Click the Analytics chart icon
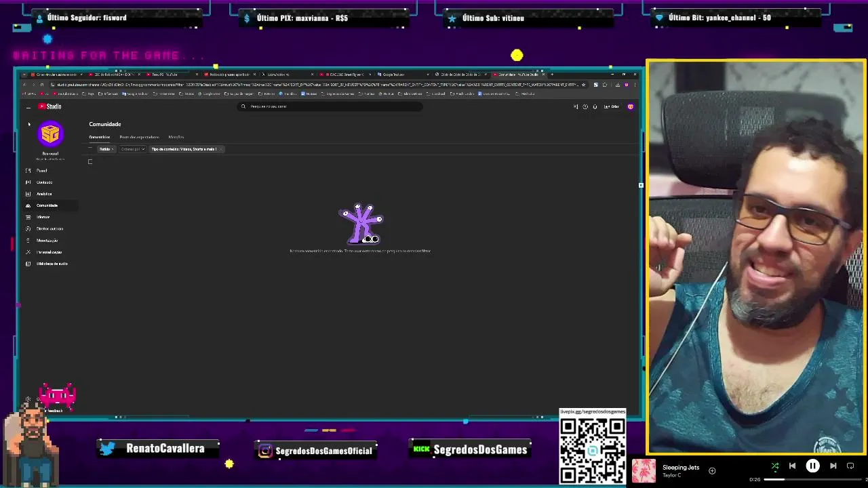The height and width of the screenshot is (488, 868). [x=28, y=194]
